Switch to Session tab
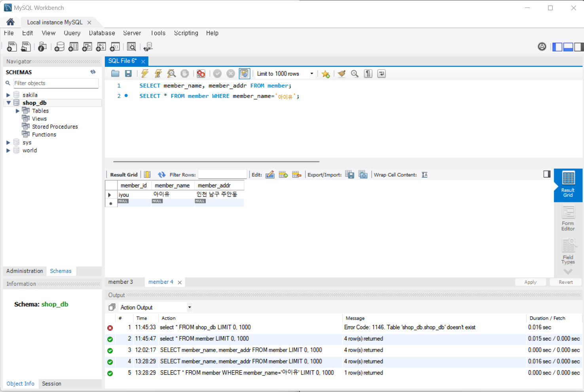The height and width of the screenshot is (392, 584). 52,384
